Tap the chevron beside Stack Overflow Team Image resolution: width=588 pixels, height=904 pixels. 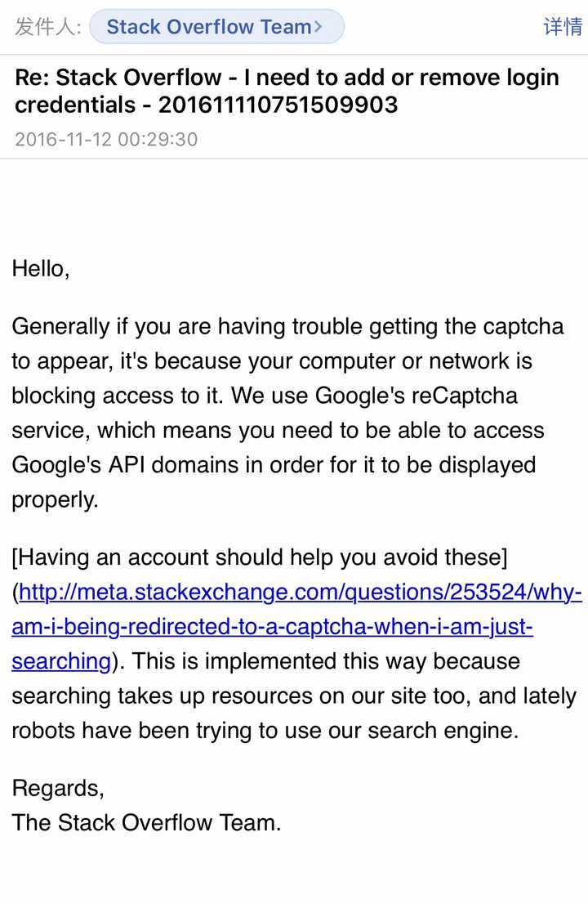318,27
